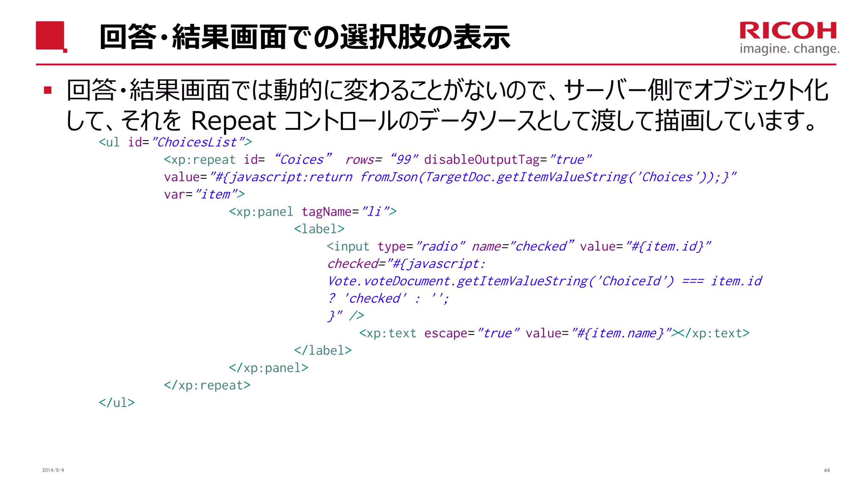The height and width of the screenshot is (488, 868).
Task: Click the red bullet point marker
Action: 47,90
